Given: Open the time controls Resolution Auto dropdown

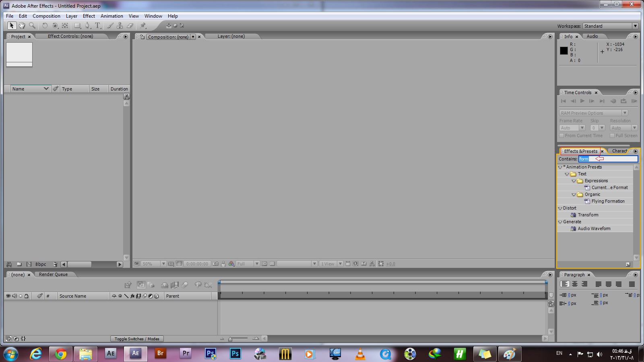Looking at the screenshot, I should click(623, 128).
